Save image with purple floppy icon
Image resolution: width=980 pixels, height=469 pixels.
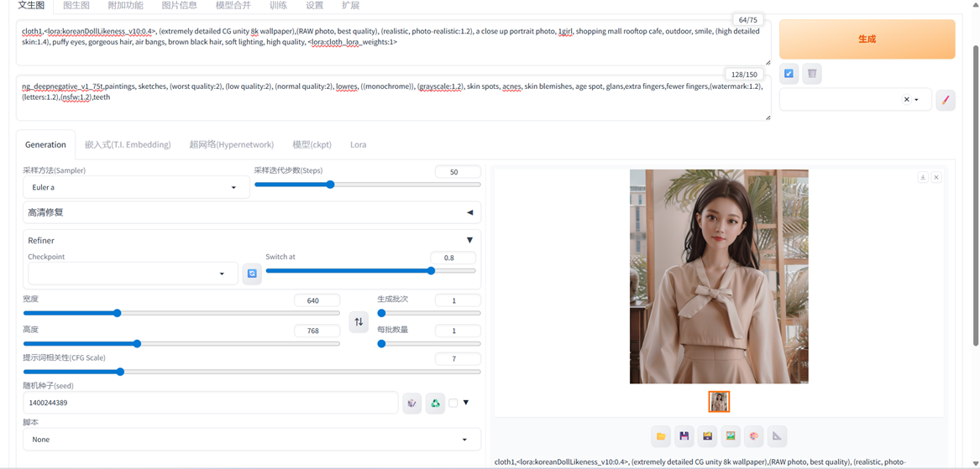click(x=684, y=436)
